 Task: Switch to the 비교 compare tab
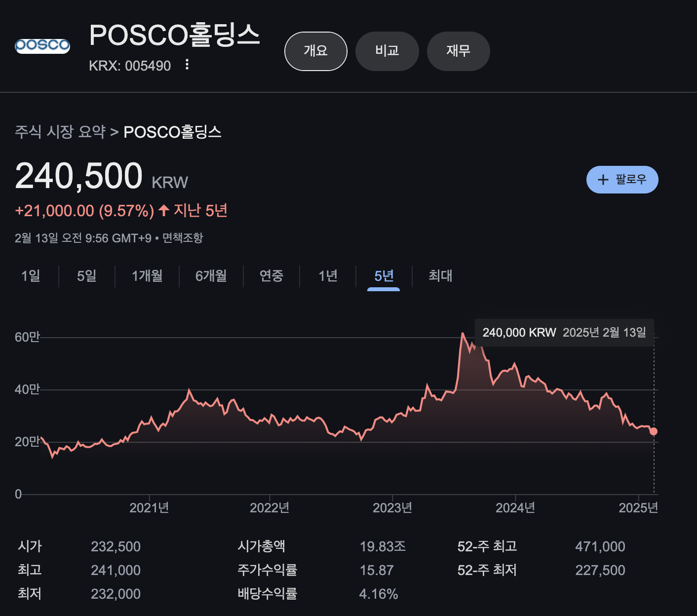[x=387, y=51]
